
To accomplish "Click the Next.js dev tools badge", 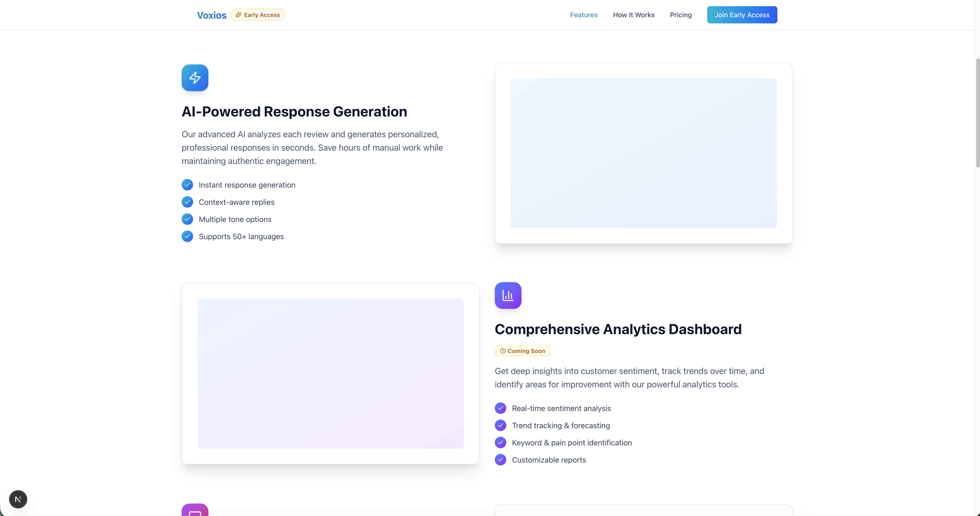I will pos(18,499).
